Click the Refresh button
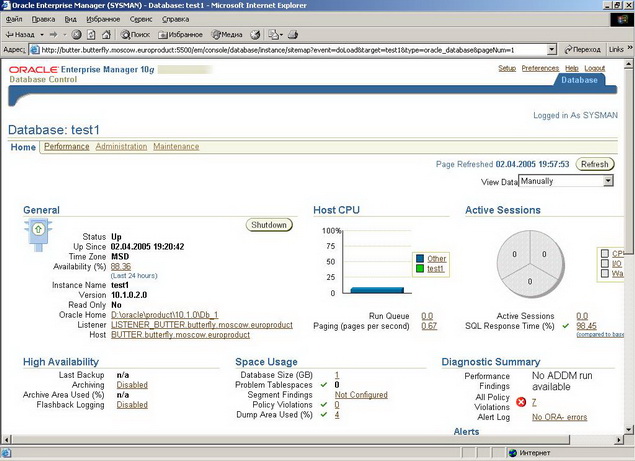635x461 pixels. coord(595,164)
